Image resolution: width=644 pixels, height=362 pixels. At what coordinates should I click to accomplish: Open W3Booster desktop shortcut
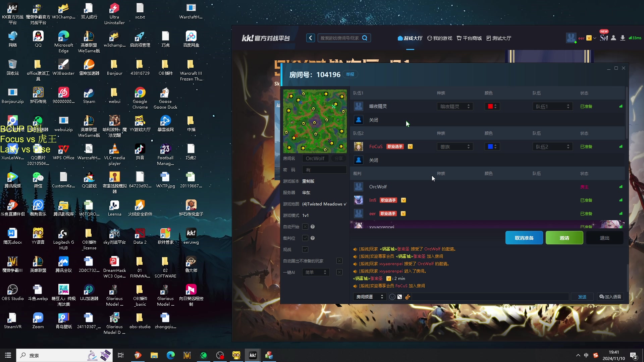[x=63, y=67]
